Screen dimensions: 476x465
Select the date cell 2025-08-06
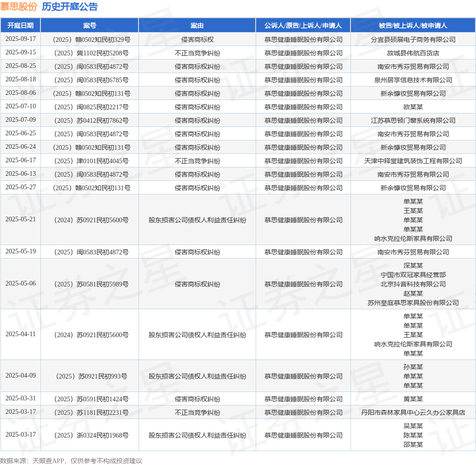pos(20,93)
